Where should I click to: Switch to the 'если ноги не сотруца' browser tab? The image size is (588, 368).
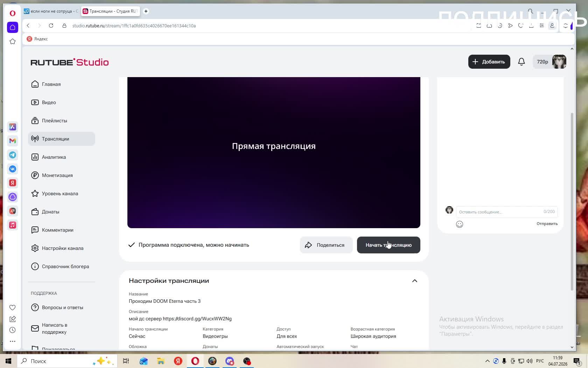click(x=51, y=11)
